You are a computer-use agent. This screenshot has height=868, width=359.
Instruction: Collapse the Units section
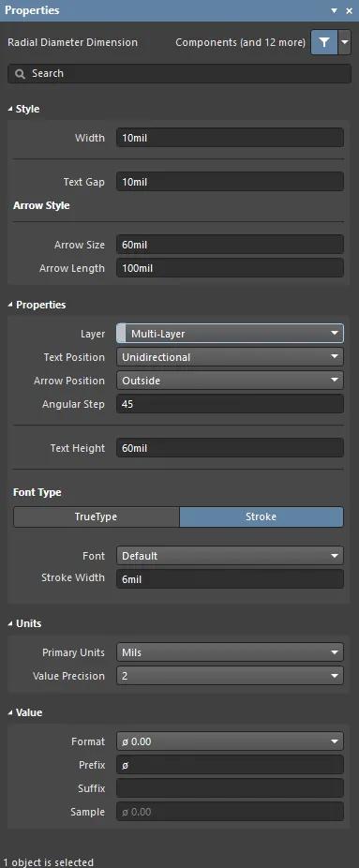pyautogui.click(x=10, y=624)
